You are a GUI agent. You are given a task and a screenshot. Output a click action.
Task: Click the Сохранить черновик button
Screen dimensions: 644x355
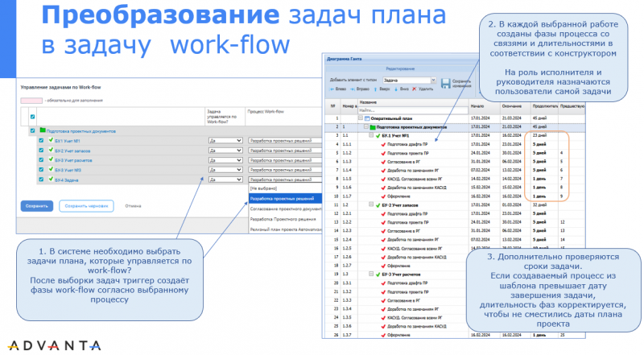pos(85,205)
